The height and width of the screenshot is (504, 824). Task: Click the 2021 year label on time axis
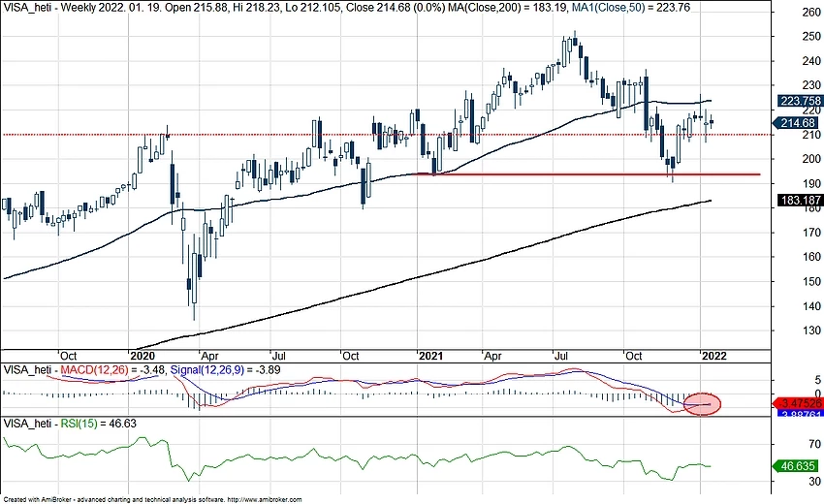[431, 356]
